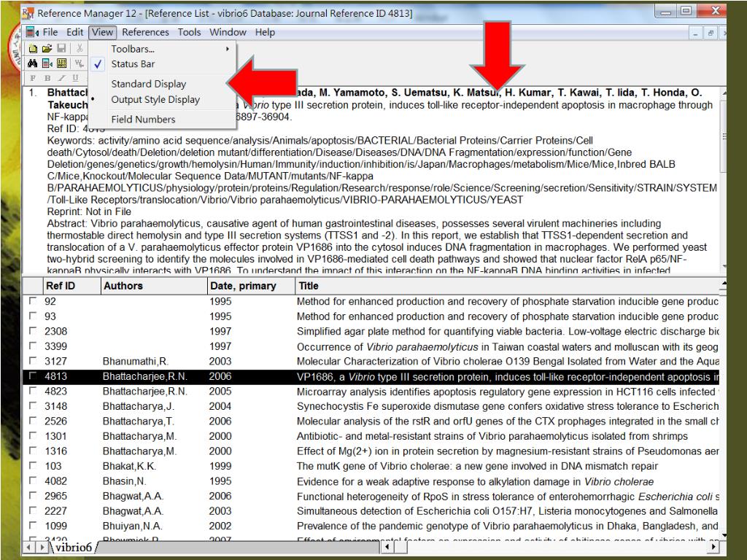
Task: Open the Window menu
Action: click(228, 32)
